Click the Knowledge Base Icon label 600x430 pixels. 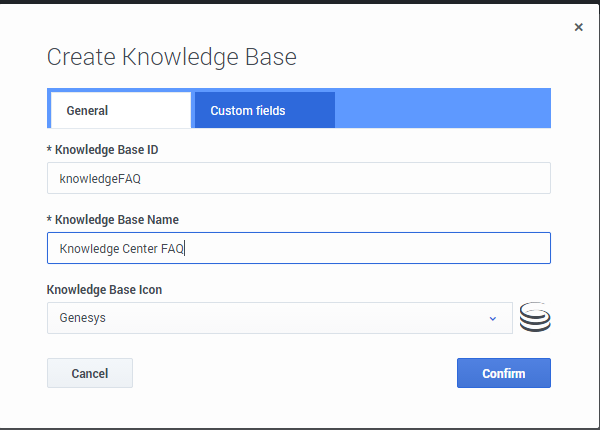click(x=104, y=290)
